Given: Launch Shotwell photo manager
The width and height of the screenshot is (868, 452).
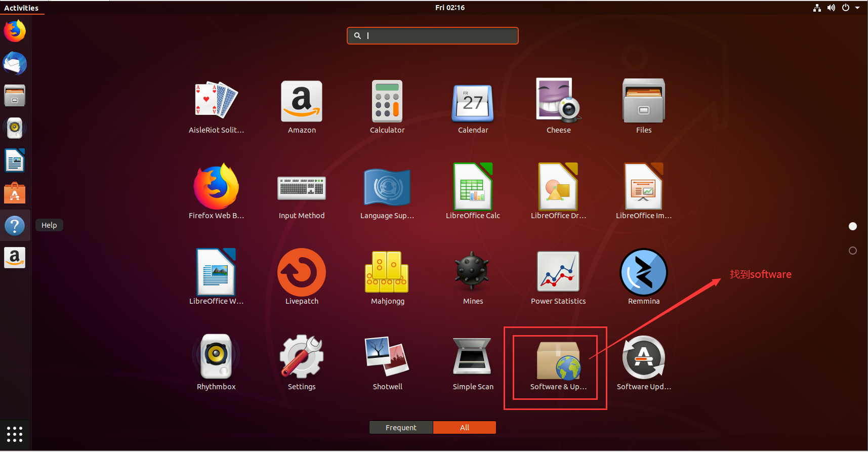Looking at the screenshot, I should pos(387,363).
